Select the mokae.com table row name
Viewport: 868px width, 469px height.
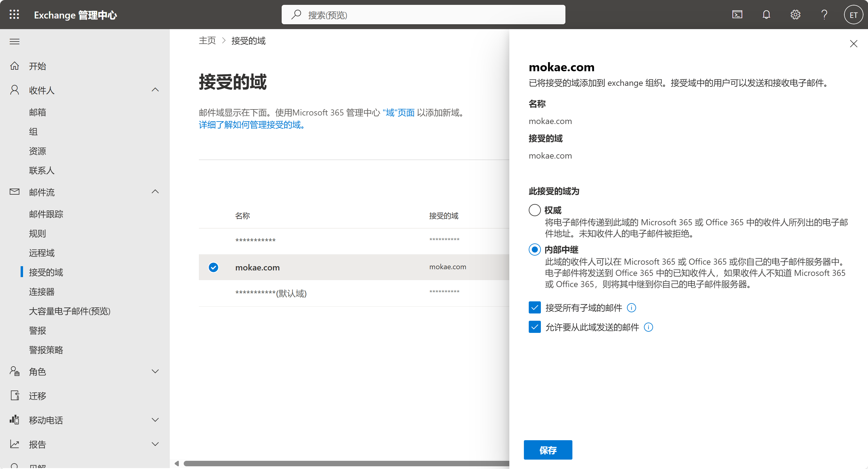pos(257,267)
